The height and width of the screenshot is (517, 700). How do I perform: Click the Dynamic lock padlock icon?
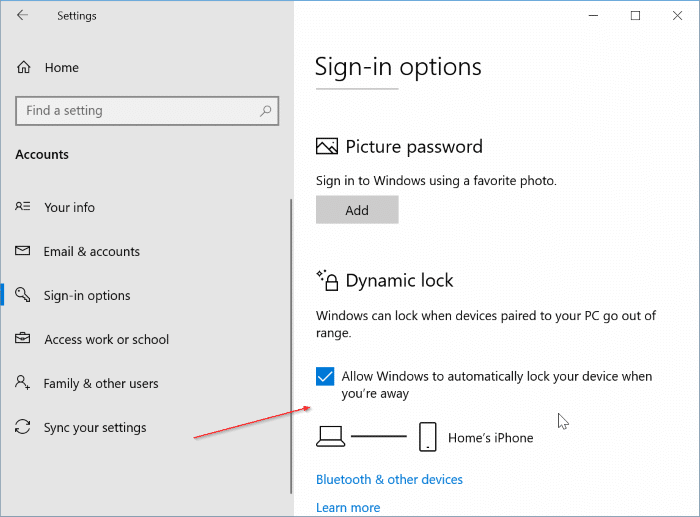click(328, 280)
